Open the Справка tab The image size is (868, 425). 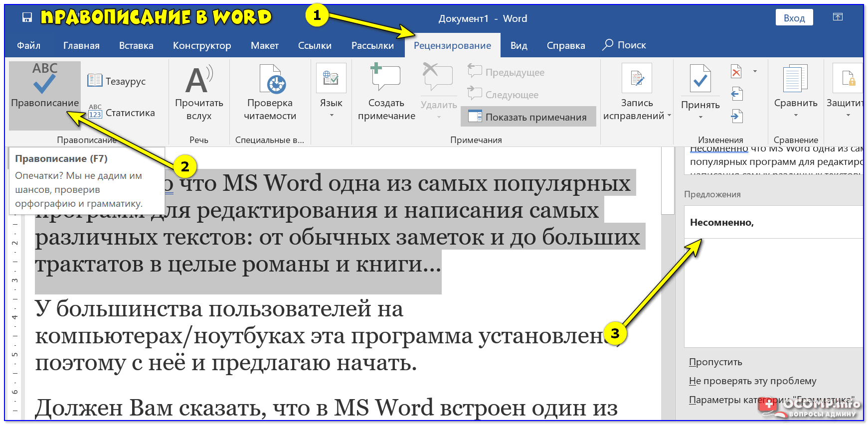[566, 45]
